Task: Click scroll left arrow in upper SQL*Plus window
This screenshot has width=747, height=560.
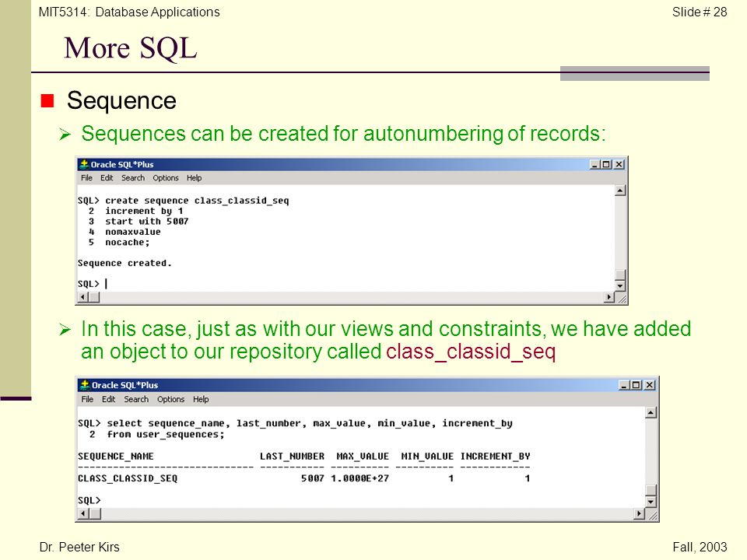Action: click(83, 297)
